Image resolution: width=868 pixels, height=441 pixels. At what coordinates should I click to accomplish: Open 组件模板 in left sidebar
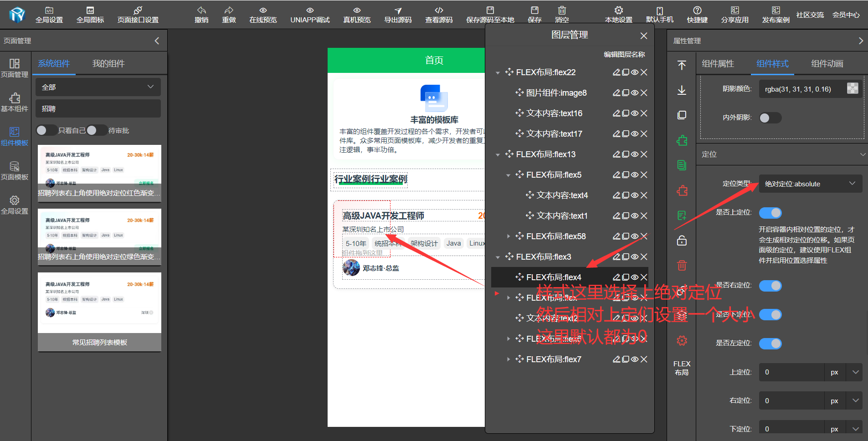tap(15, 136)
